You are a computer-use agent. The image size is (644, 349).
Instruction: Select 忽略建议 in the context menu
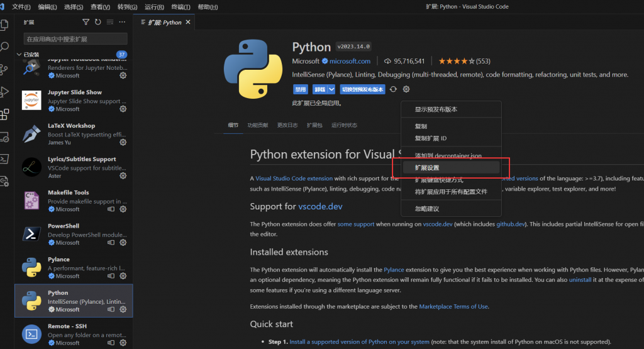[x=451, y=209]
